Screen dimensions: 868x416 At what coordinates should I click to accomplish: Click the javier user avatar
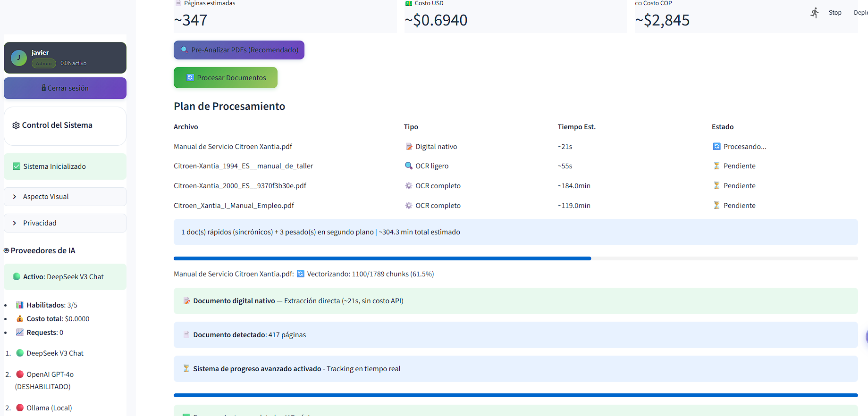pos(19,58)
